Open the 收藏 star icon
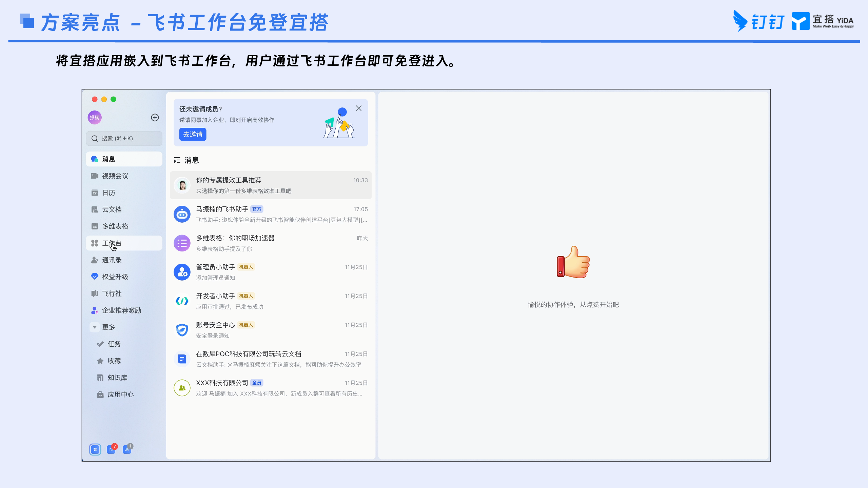Image resolution: width=868 pixels, height=488 pixels. [100, 361]
